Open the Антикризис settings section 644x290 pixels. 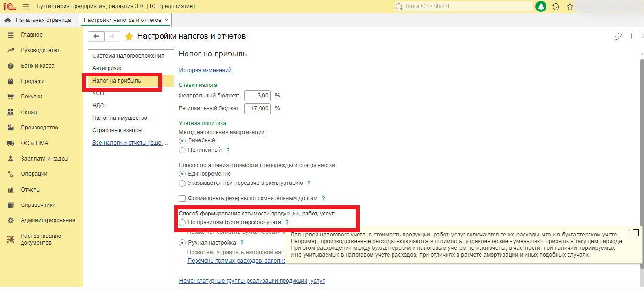(x=108, y=68)
